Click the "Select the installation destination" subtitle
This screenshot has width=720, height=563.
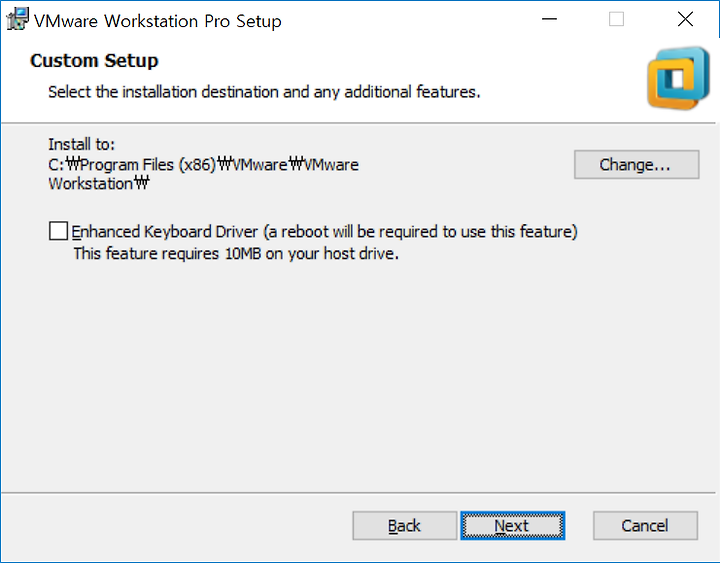pos(264,92)
